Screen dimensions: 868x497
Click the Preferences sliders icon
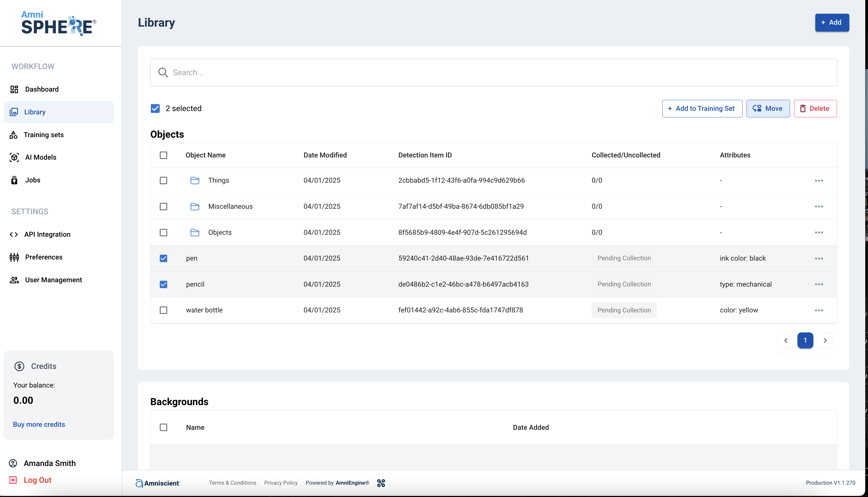coord(14,257)
